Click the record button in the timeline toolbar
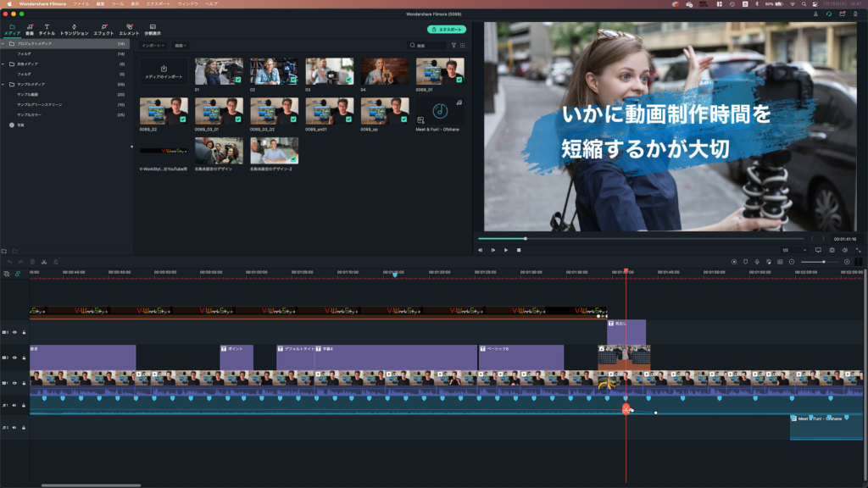 click(734, 261)
